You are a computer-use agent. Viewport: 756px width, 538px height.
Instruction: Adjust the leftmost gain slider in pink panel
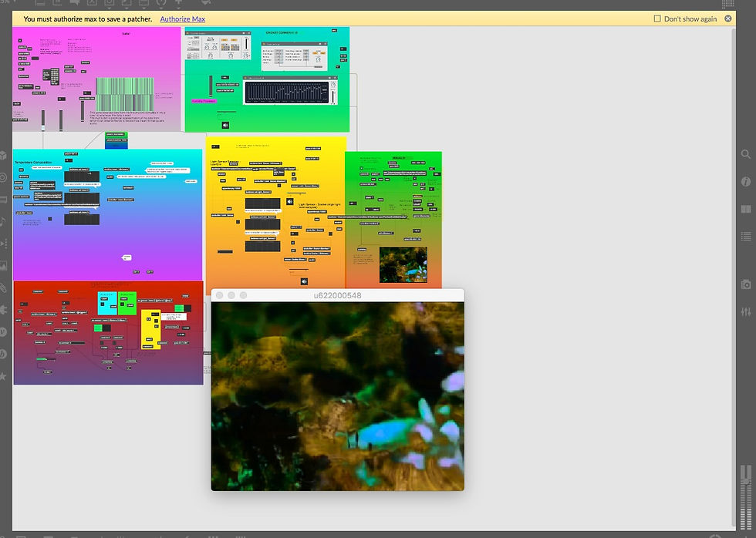pos(43,120)
